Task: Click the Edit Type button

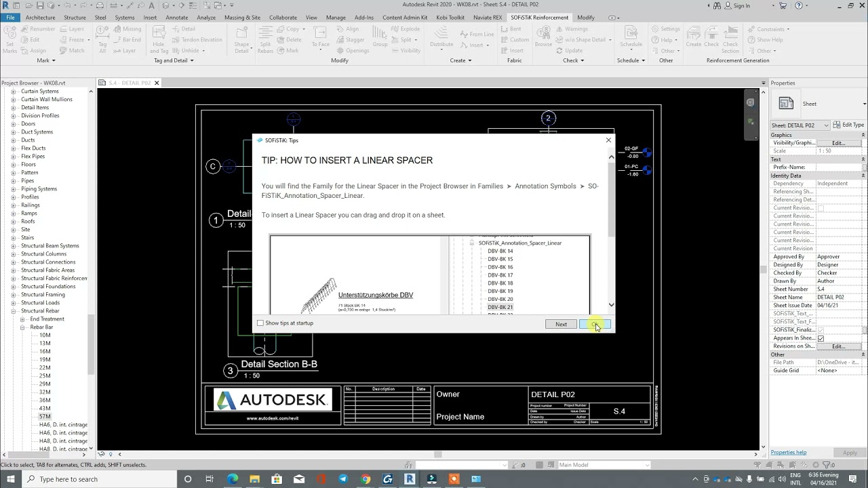Action: click(848, 125)
